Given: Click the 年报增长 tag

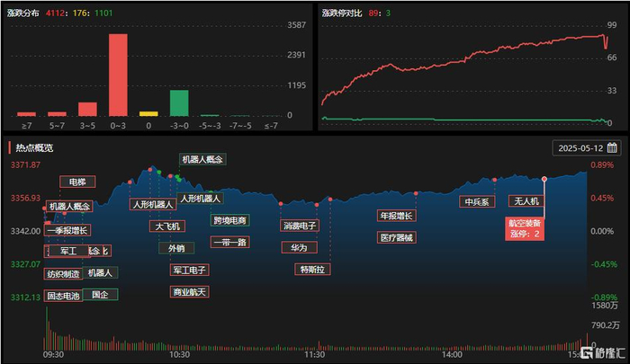Looking at the screenshot, I should click(x=396, y=216).
